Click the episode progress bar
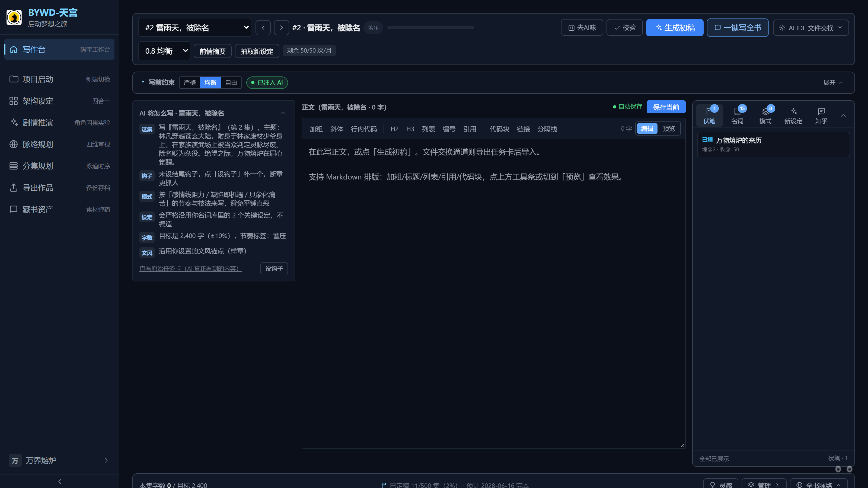This screenshot has width=868, height=488. [430, 28]
